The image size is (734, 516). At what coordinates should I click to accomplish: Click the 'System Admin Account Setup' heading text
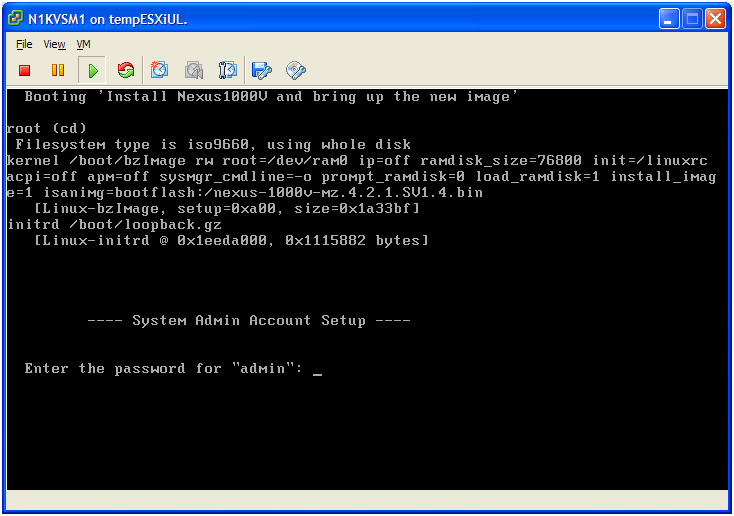pyautogui.click(x=249, y=320)
